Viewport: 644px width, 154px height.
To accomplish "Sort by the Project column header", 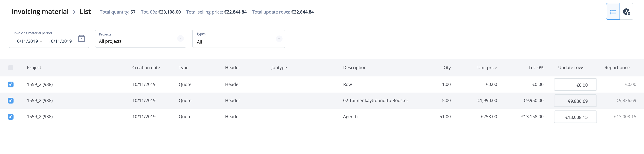I will (34, 68).
